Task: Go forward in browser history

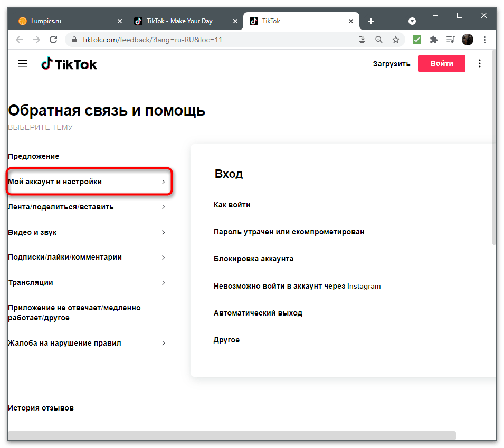Action: [x=36, y=40]
